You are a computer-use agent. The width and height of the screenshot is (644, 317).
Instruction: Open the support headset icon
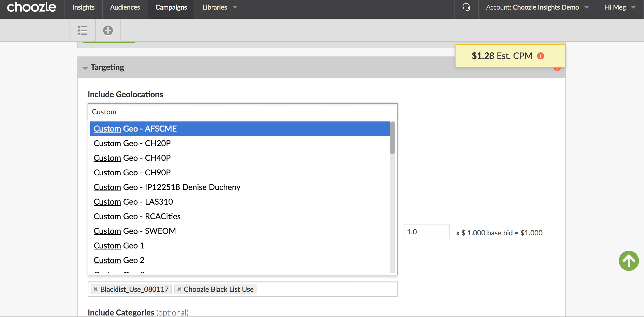466,7
